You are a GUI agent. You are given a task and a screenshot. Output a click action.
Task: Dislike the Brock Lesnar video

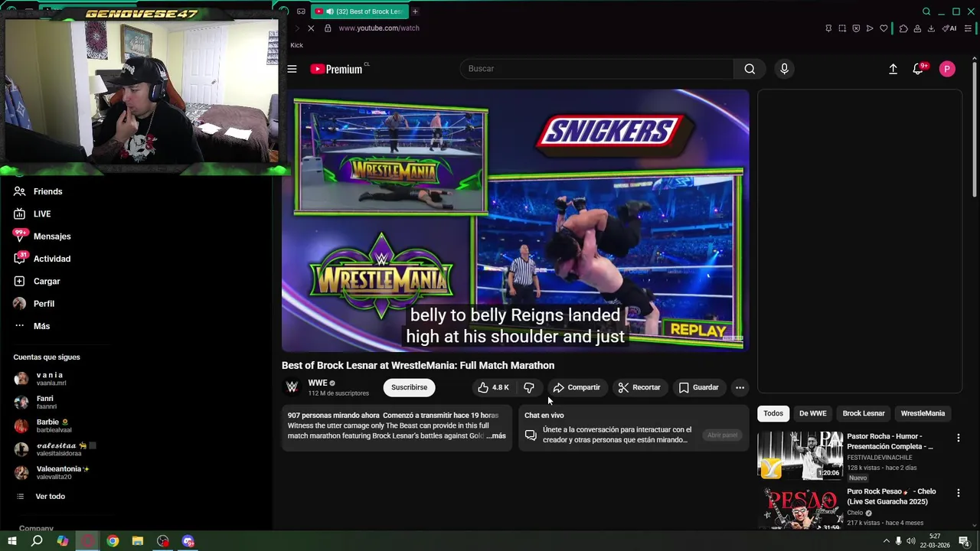[529, 387]
